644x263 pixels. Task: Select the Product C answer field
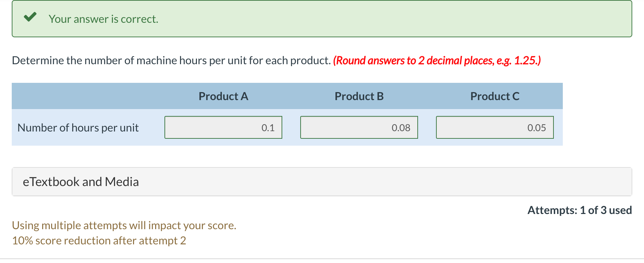point(494,127)
